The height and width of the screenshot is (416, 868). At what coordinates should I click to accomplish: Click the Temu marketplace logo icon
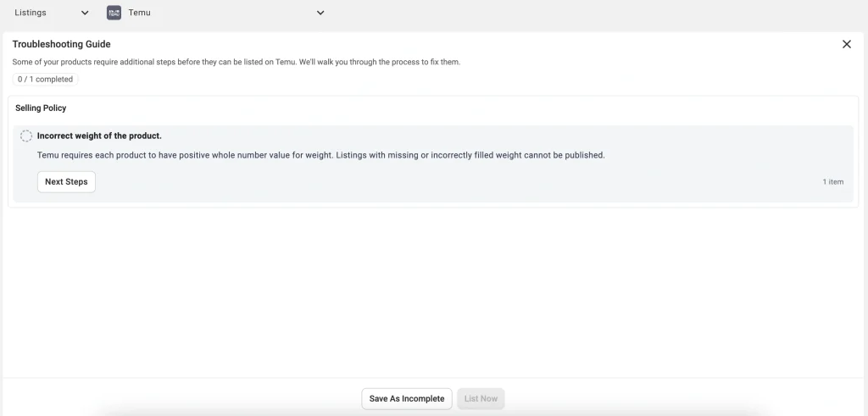coord(114,13)
